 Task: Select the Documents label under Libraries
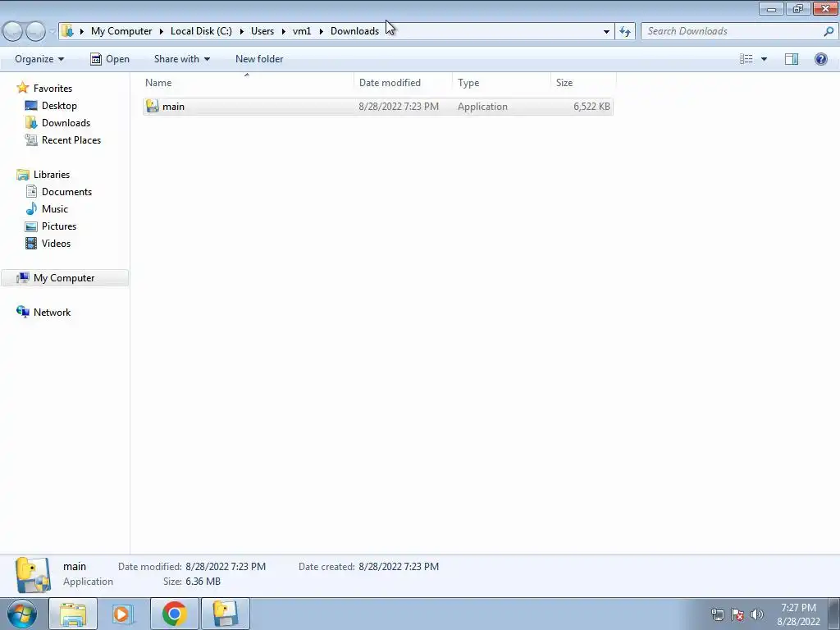[x=67, y=191]
